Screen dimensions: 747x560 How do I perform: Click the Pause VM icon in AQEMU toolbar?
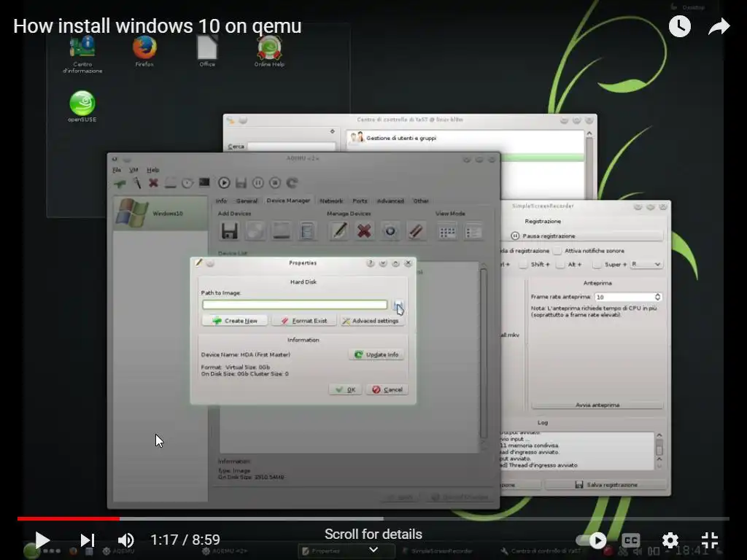[x=258, y=183]
